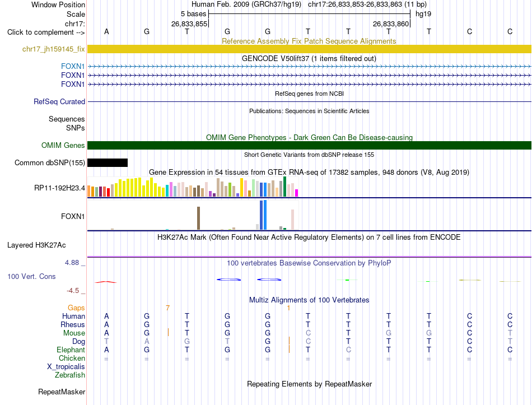Select the RepeatMasker track label
Image resolution: width=532 pixels, height=405 pixels.
62,392
